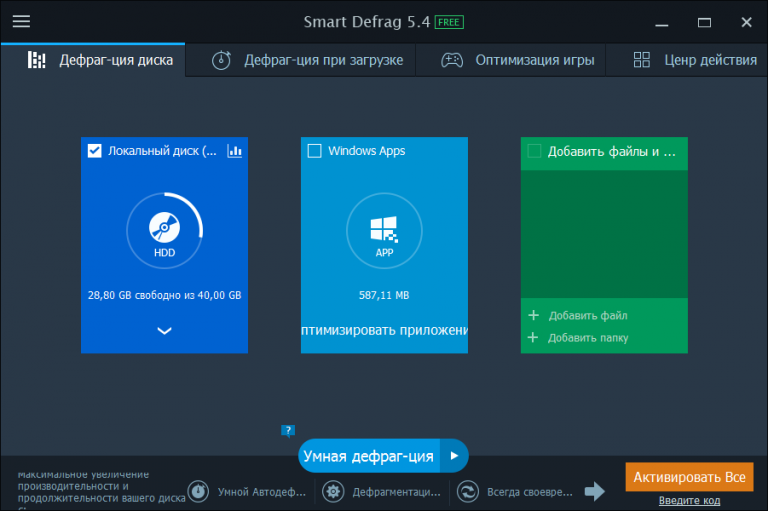
Task: Tick the Добавить файлы и папки checkbox
Action: click(x=534, y=151)
